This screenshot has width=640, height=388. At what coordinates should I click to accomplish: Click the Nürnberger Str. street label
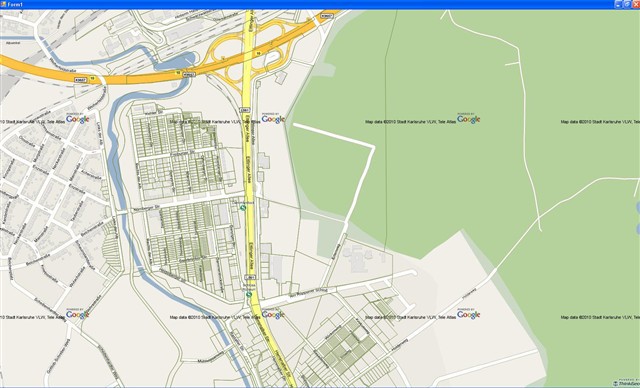[x=146, y=208]
